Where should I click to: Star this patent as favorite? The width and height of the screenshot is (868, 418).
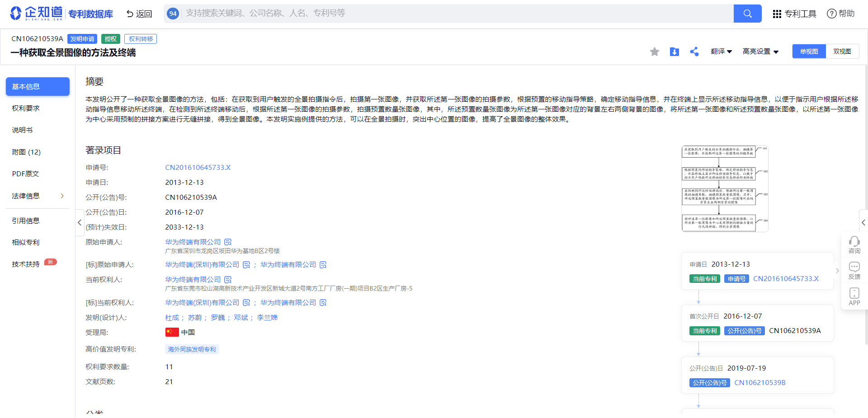pyautogui.click(x=654, y=52)
